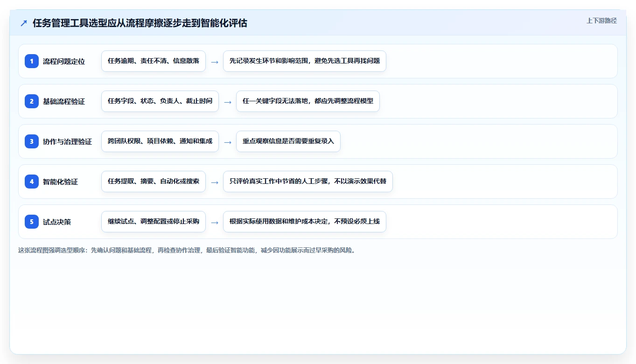The height and width of the screenshot is (364, 636).
Task: Select step number 2 badge
Action: 32,101
